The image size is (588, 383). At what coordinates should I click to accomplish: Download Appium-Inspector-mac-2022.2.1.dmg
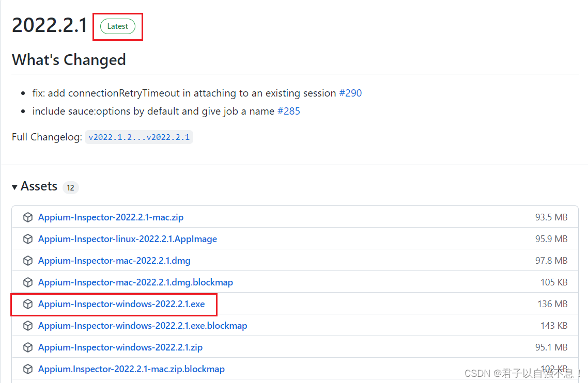coord(114,261)
